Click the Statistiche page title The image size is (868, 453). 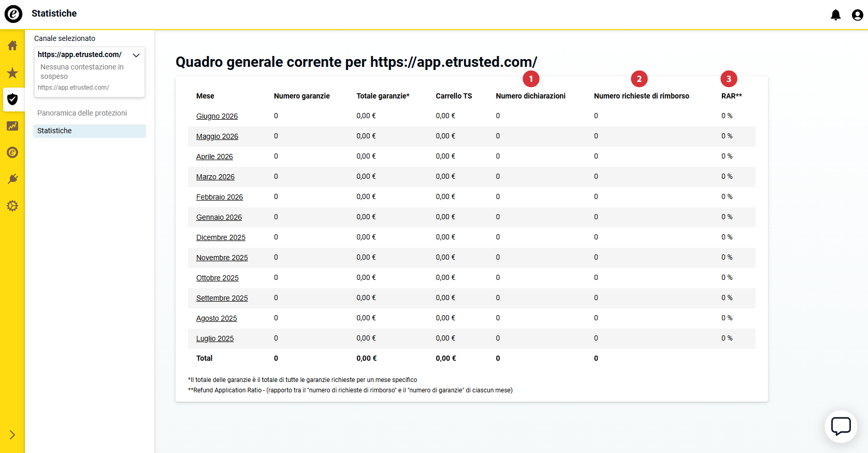tap(54, 13)
